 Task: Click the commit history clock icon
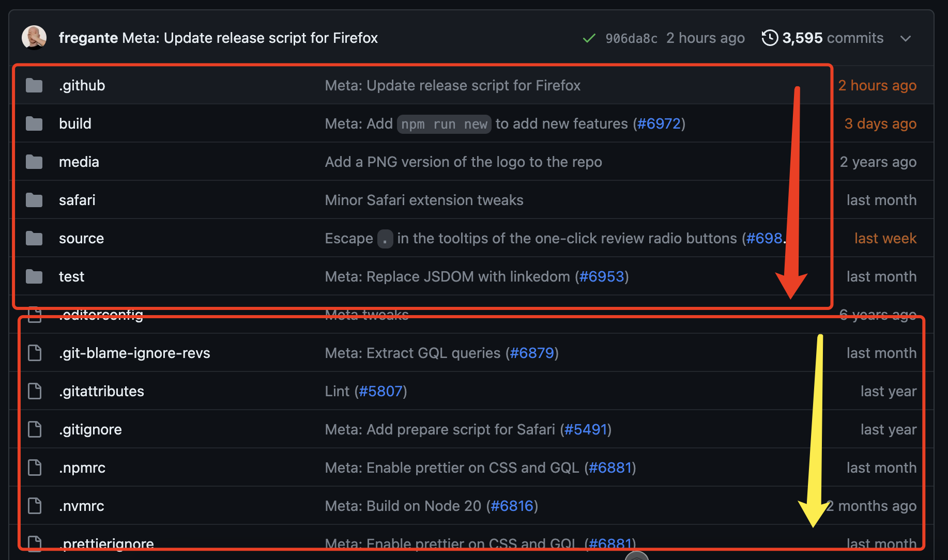click(771, 38)
